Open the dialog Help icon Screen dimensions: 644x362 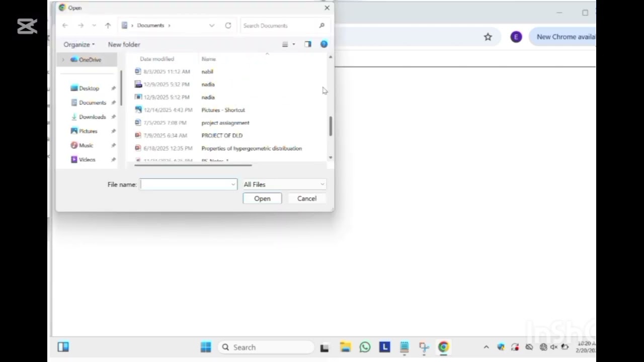[324, 44]
